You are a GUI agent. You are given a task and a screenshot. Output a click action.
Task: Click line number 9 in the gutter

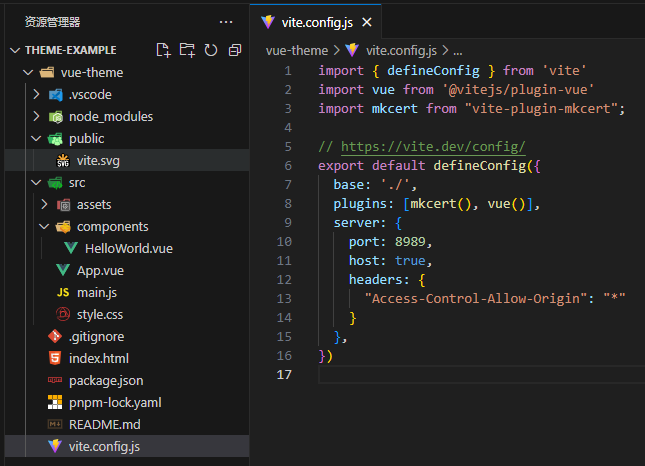click(x=288, y=223)
